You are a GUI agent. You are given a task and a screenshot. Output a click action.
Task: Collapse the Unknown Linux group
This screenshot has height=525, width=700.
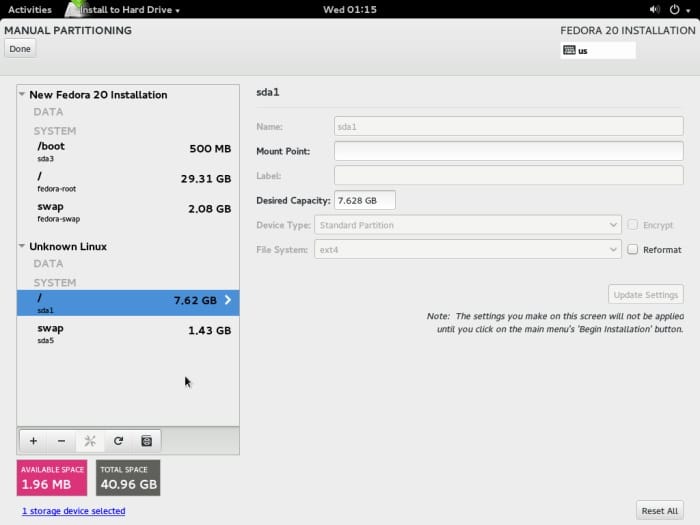22,246
